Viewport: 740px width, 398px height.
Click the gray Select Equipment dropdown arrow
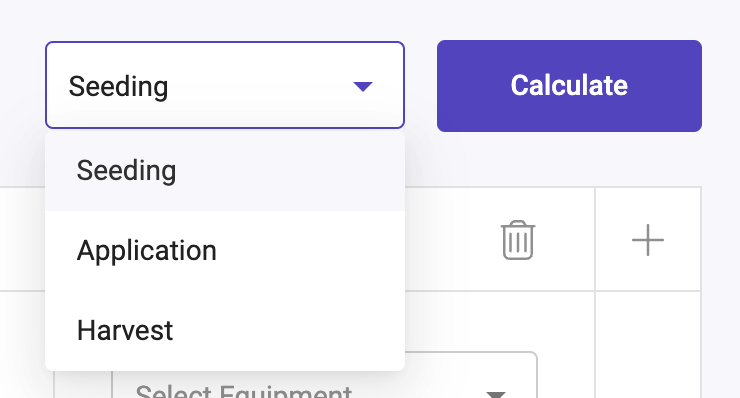[x=496, y=394]
